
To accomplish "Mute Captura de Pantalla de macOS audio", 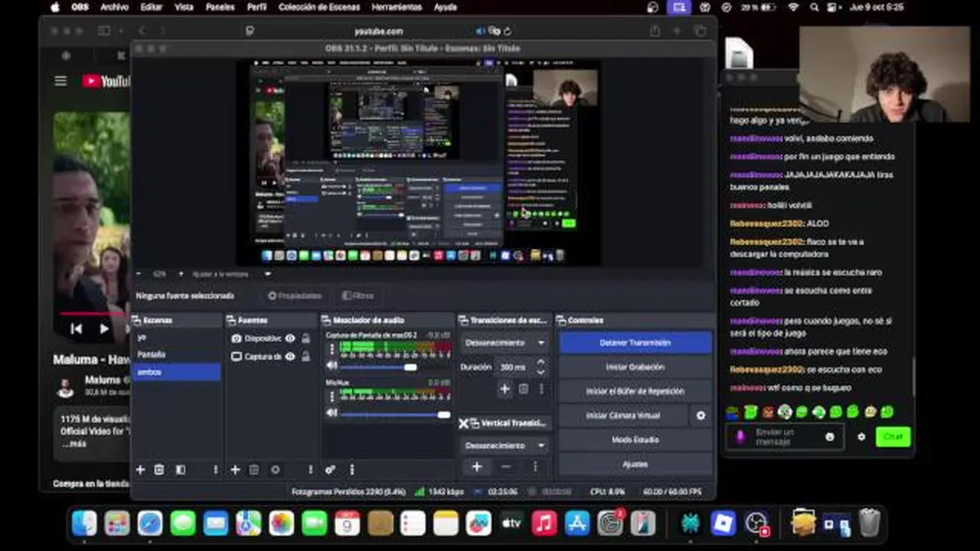I will point(332,367).
